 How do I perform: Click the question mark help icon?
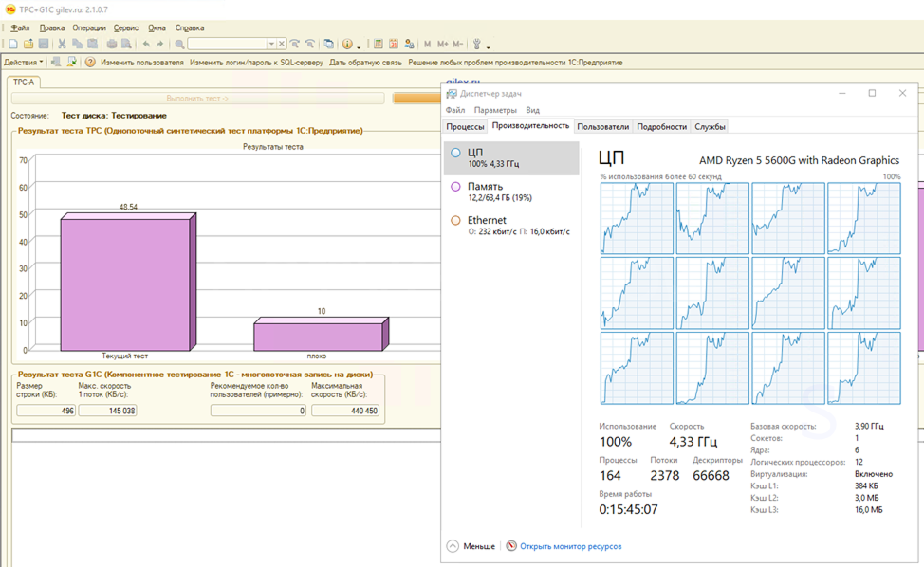coord(90,62)
